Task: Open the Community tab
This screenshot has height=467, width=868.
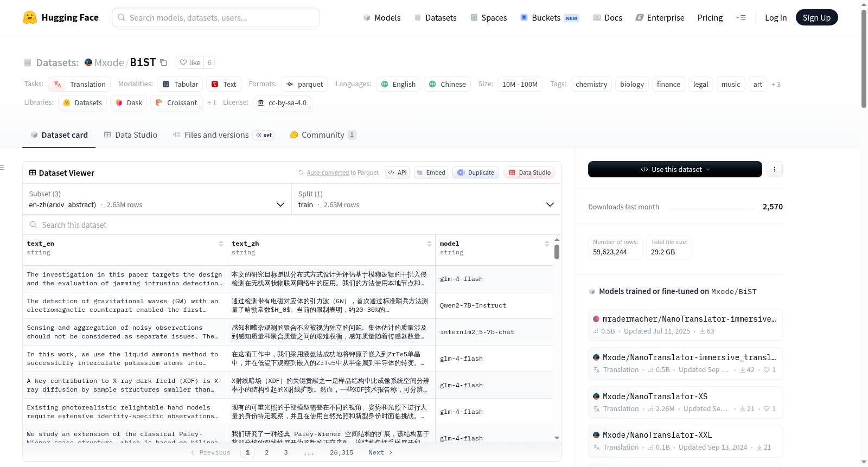Action: (323, 135)
